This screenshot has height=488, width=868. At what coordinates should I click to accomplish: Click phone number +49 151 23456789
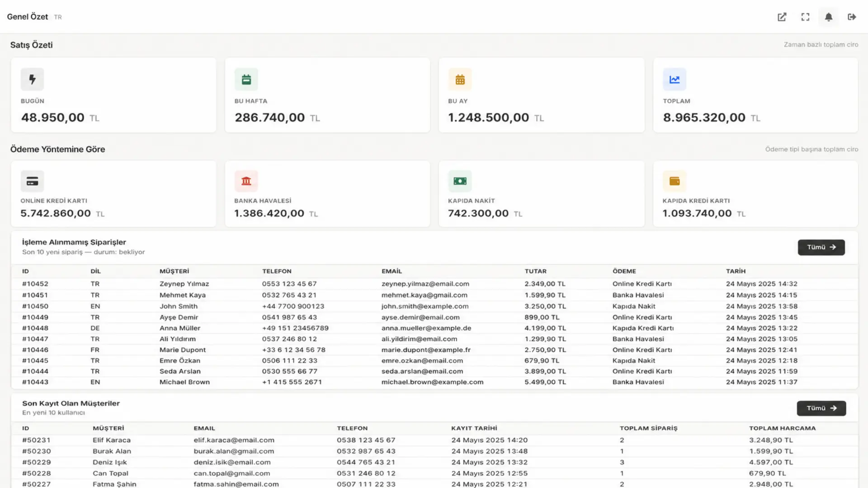(x=295, y=328)
